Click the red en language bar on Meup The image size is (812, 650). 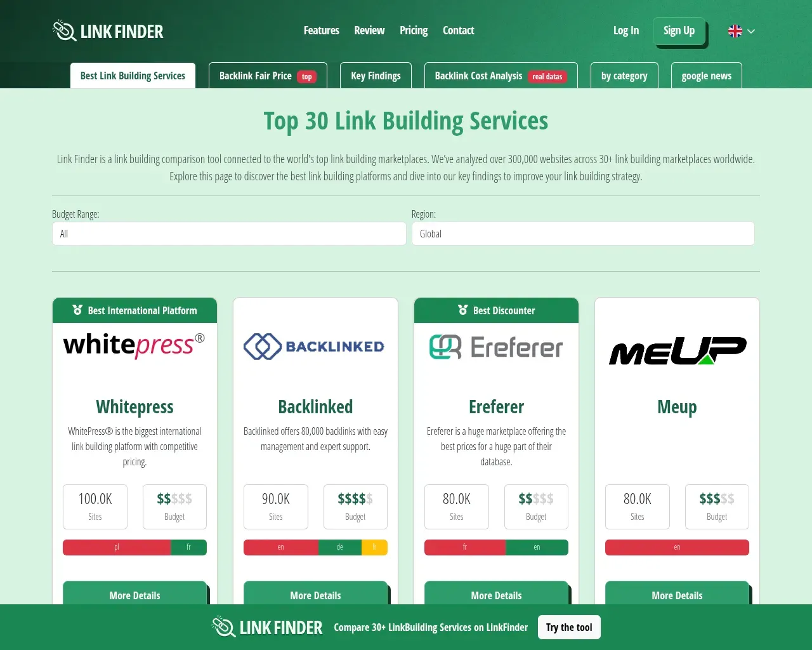(x=677, y=547)
